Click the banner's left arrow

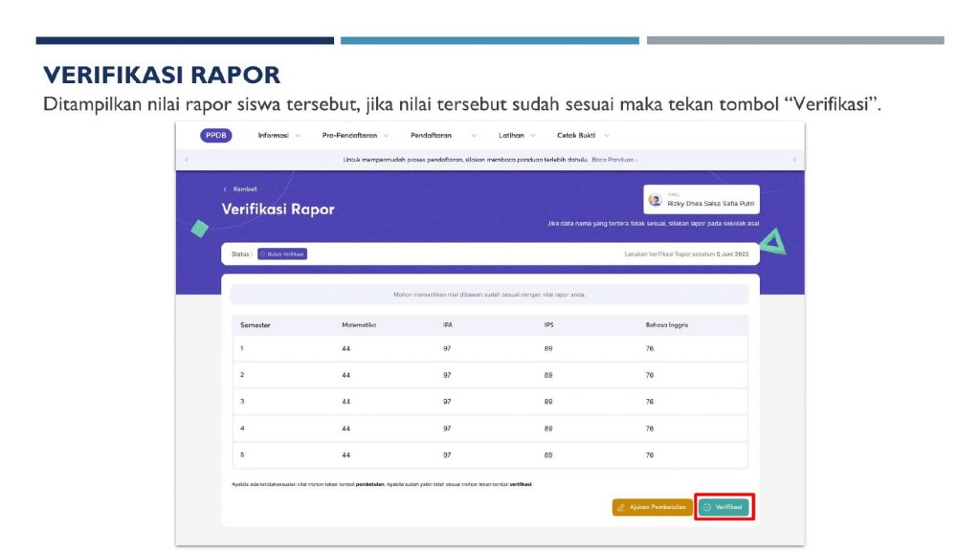pos(187,160)
